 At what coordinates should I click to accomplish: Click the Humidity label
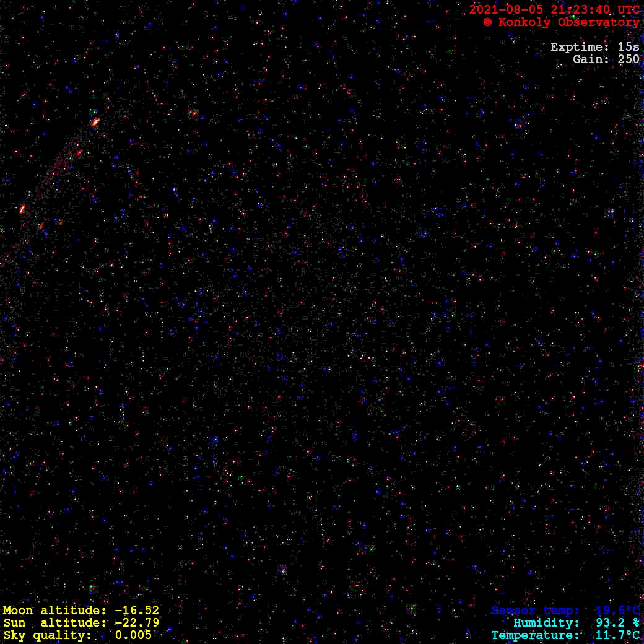(x=546, y=623)
